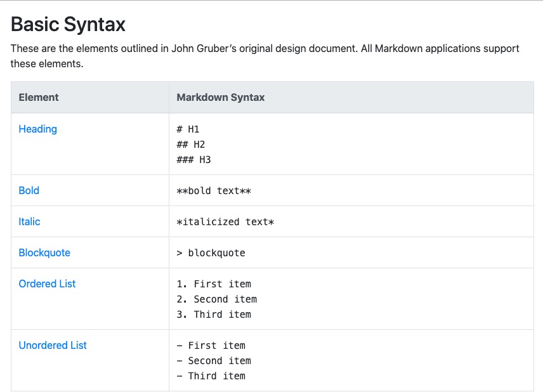Open the Unordered List link
The height and width of the screenshot is (392, 543).
pos(53,345)
